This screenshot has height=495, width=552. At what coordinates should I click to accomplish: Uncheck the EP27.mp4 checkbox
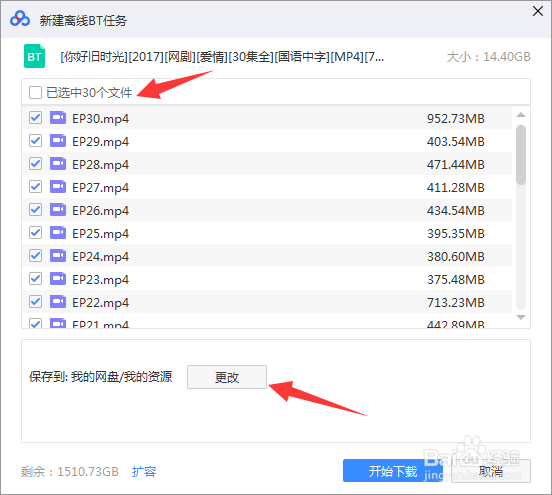pyautogui.click(x=36, y=187)
